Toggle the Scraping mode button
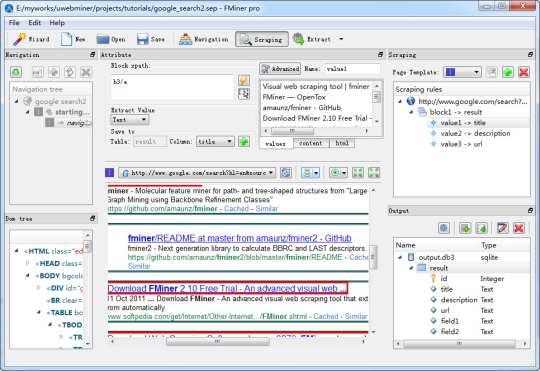 click(262, 39)
